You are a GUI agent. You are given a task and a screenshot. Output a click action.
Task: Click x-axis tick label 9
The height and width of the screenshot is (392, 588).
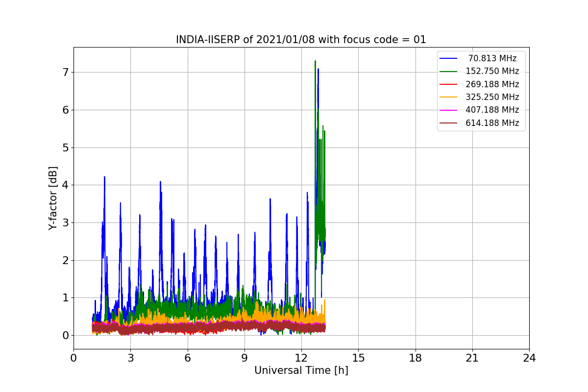[x=245, y=358]
